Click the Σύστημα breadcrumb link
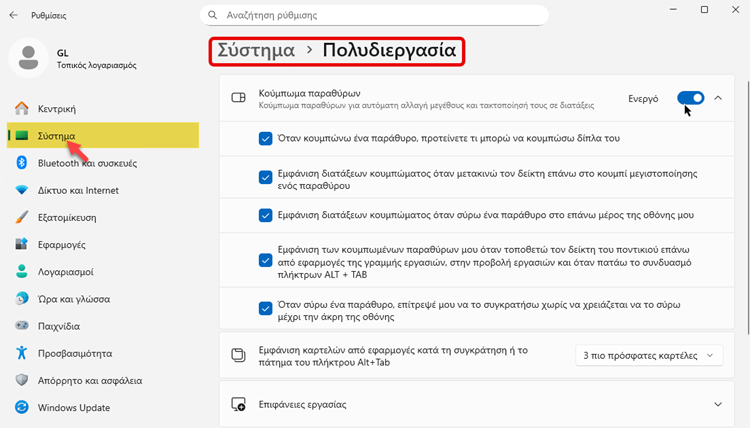Viewport: 750px width, 428px height. click(256, 50)
